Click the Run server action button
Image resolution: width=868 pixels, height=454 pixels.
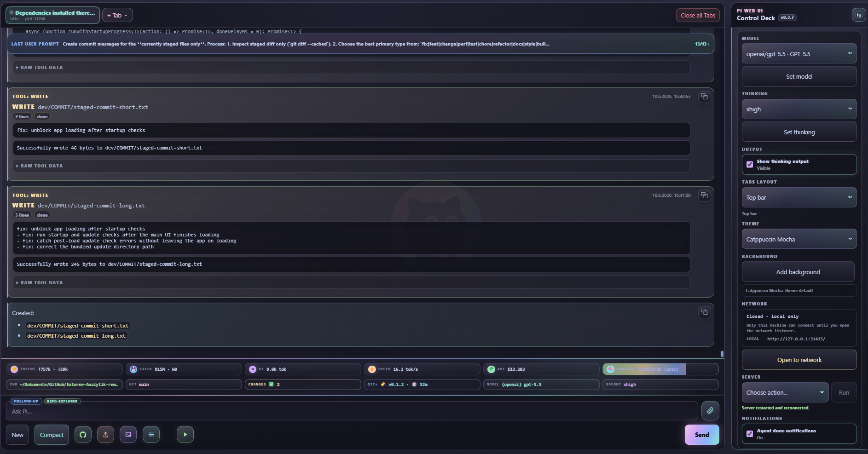[844, 392]
